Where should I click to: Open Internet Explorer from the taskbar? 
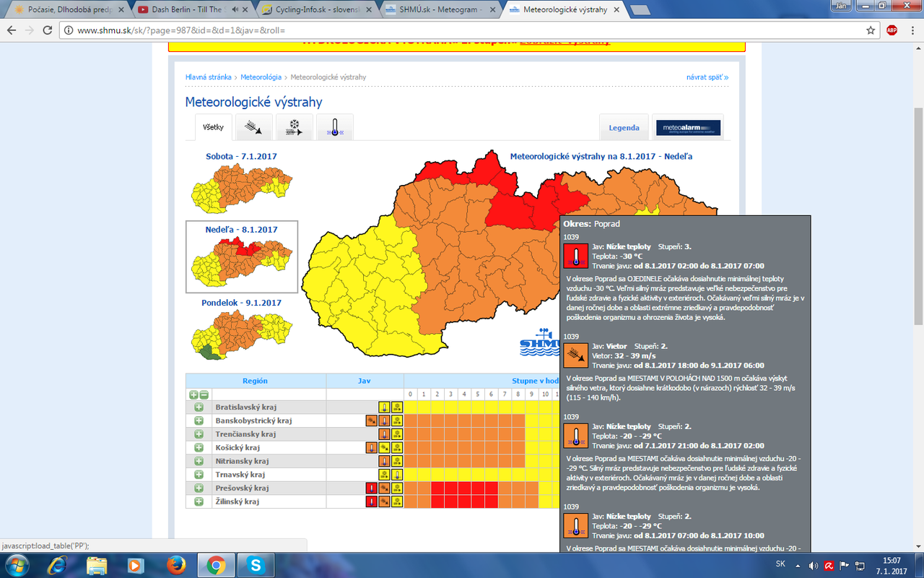(x=58, y=564)
